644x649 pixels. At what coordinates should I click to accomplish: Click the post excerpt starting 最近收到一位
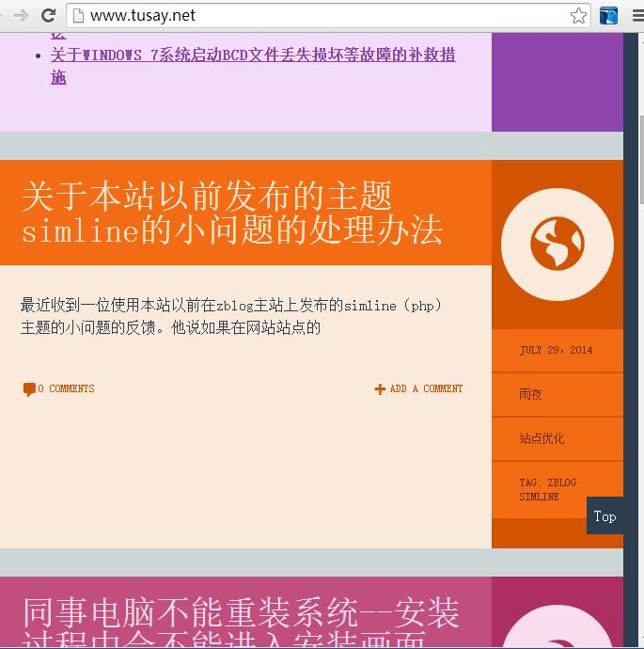tap(230, 317)
